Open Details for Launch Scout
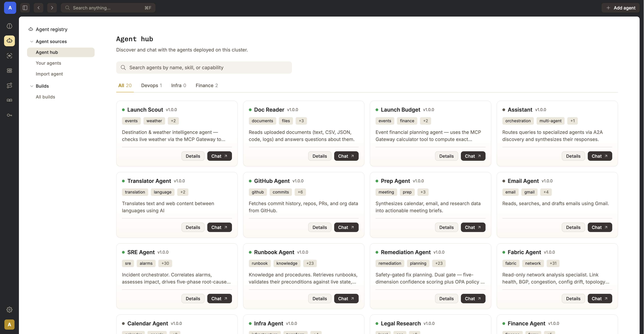Screen dimensions: 644x334 (193, 156)
